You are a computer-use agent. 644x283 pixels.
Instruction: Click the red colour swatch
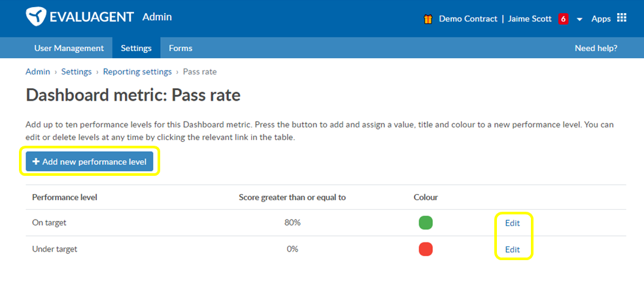point(426,249)
